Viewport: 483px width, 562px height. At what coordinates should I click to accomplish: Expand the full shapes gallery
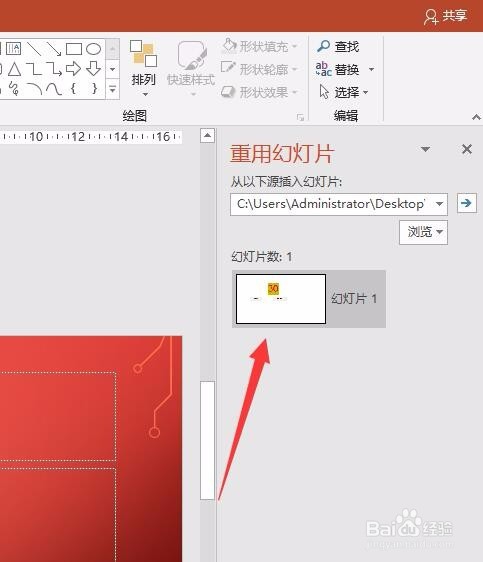tap(113, 89)
